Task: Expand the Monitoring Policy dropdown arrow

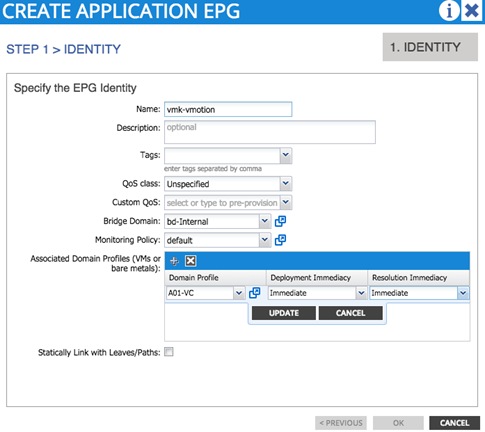Action: pos(265,240)
